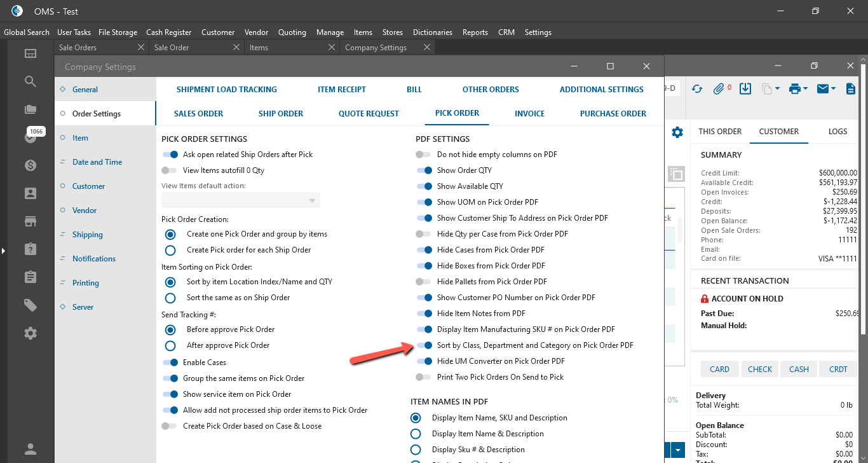Open attachments via the paperclip icon
This screenshot has width=868, height=463.
pos(719,89)
